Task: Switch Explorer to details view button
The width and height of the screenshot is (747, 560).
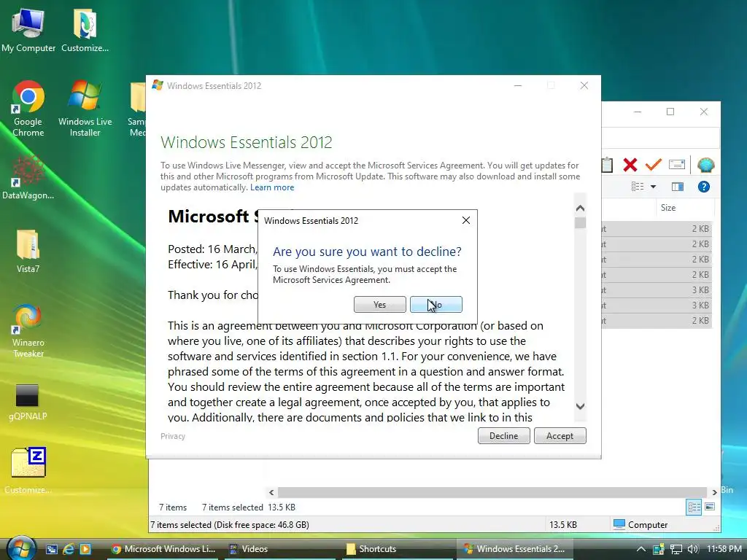Action: (694, 507)
